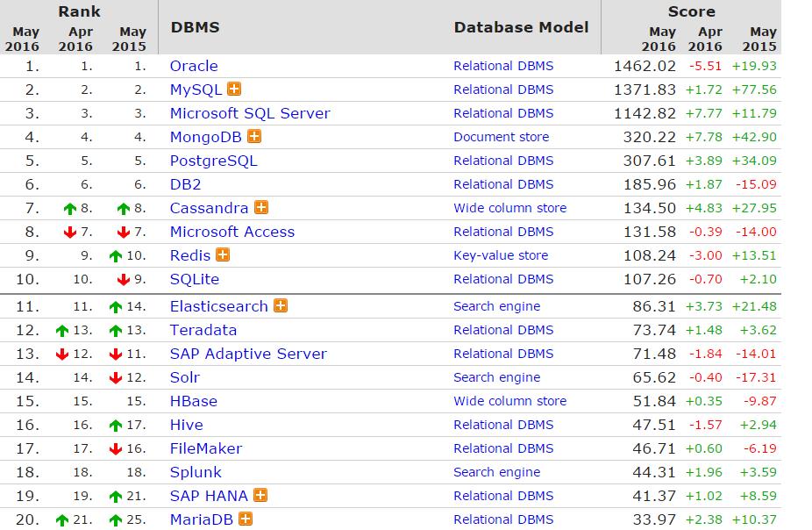The image size is (812, 530).
Task: Expand the plus icon next to MariaDB
Action: click(246, 519)
